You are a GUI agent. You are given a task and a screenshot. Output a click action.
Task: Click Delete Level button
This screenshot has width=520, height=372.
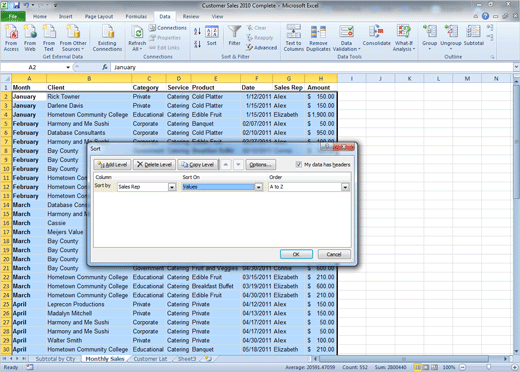click(154, 164)
